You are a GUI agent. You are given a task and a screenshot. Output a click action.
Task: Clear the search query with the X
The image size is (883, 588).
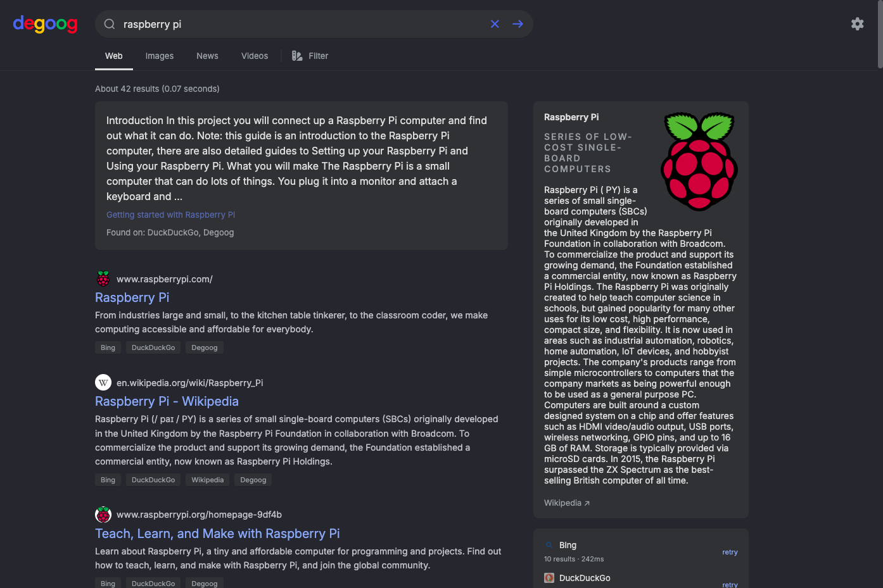[495, 24]
